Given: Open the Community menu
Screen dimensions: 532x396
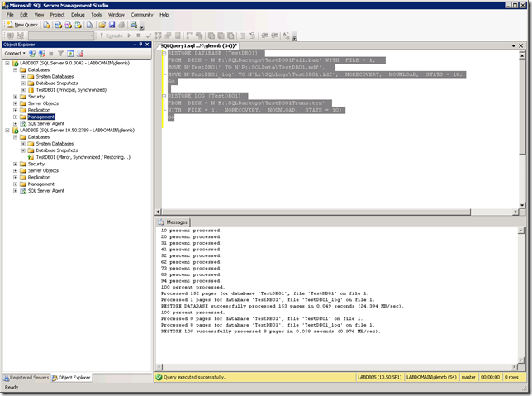Looking at the screenshot, I should tap(141, 14).
